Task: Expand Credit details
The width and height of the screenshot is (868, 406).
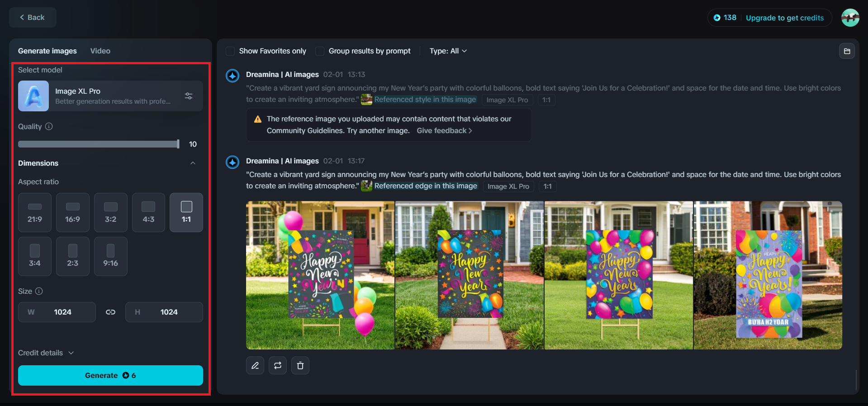Action: click(x=46, y=353)
